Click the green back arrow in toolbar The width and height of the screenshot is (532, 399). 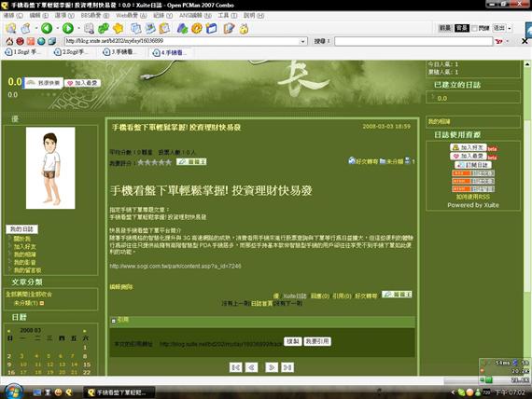[x=47, y=28]
